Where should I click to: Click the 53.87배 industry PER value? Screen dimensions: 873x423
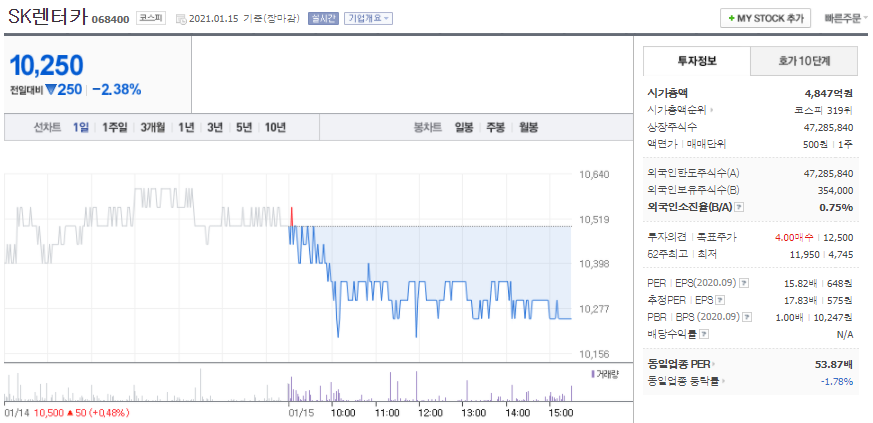click(x=834, y=365)
